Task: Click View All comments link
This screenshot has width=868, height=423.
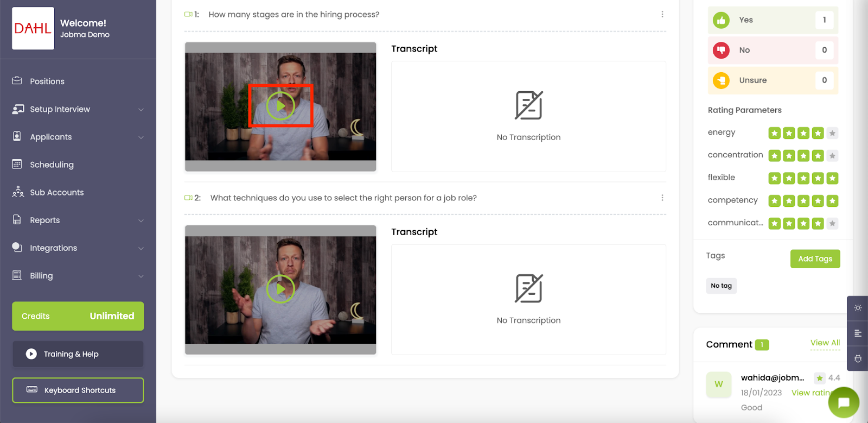Action: (x=825, y=343)
